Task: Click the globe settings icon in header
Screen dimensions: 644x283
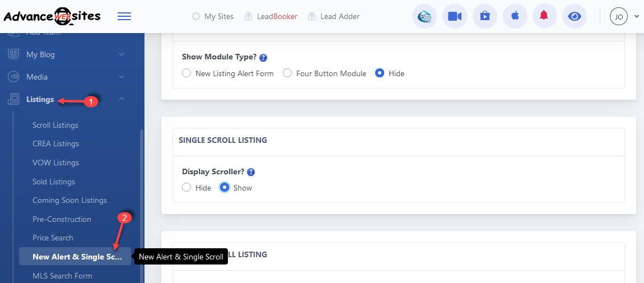Action: [424, 16]
